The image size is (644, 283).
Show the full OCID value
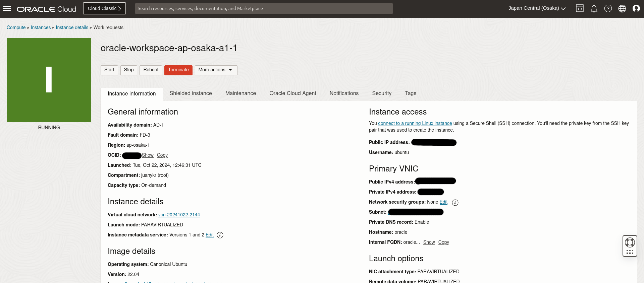pyautogui.click(x=148, y=155)
